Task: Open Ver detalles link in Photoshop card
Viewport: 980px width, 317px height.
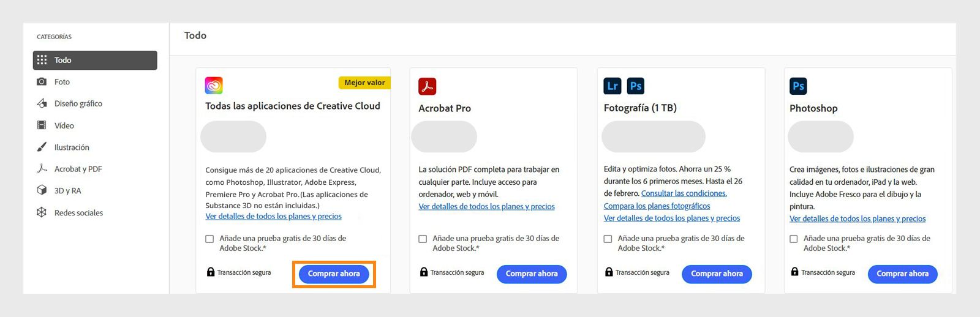Action: [x=858, y=218]
